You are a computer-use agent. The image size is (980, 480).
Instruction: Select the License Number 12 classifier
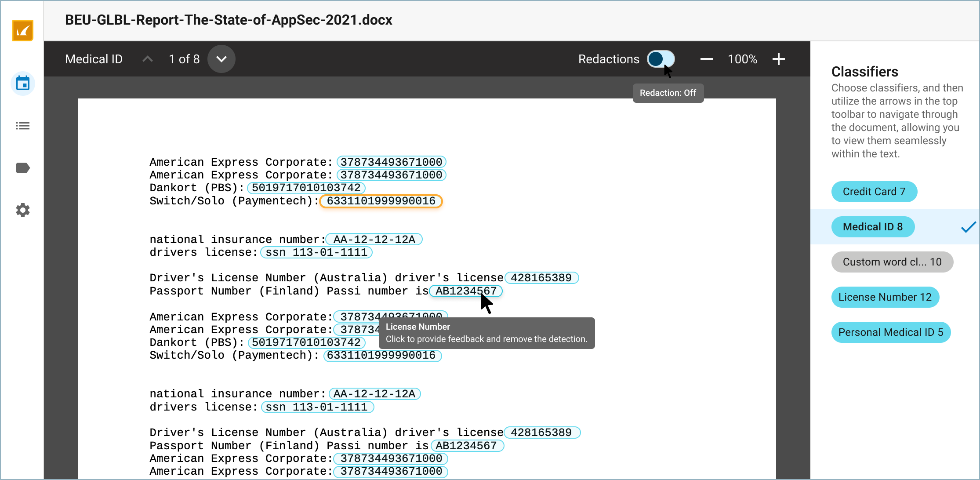tap(885, 297)
